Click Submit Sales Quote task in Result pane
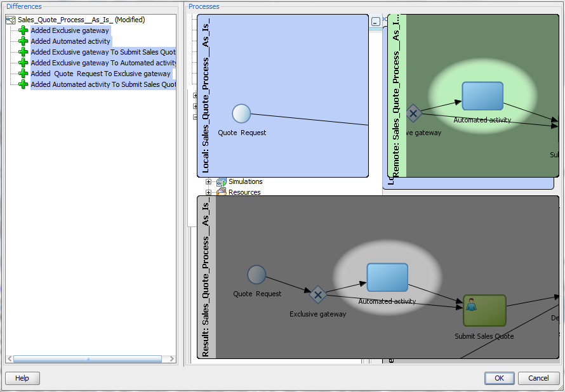The image size is (565, 392). click(x=484, y=311)
